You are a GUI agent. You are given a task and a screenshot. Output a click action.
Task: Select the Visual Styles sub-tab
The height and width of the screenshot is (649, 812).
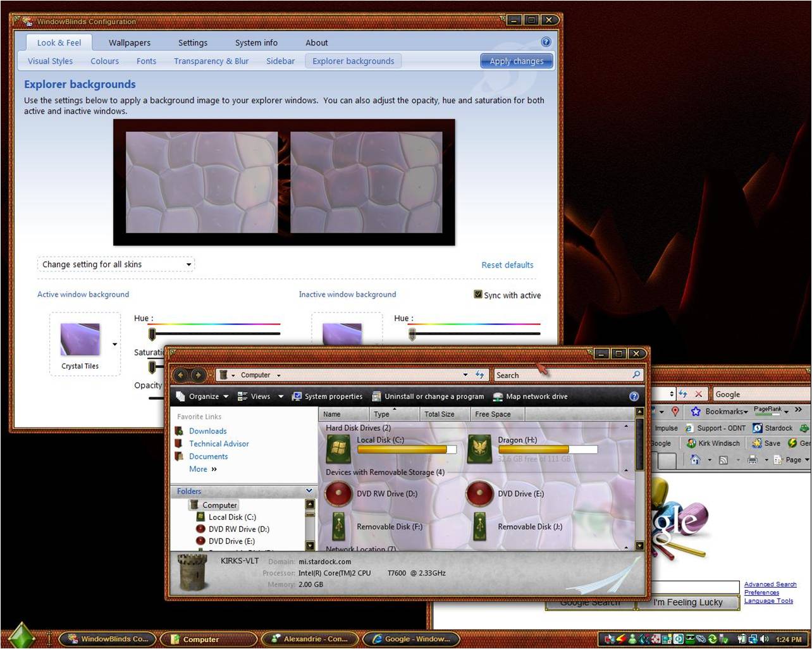point(50,61)
